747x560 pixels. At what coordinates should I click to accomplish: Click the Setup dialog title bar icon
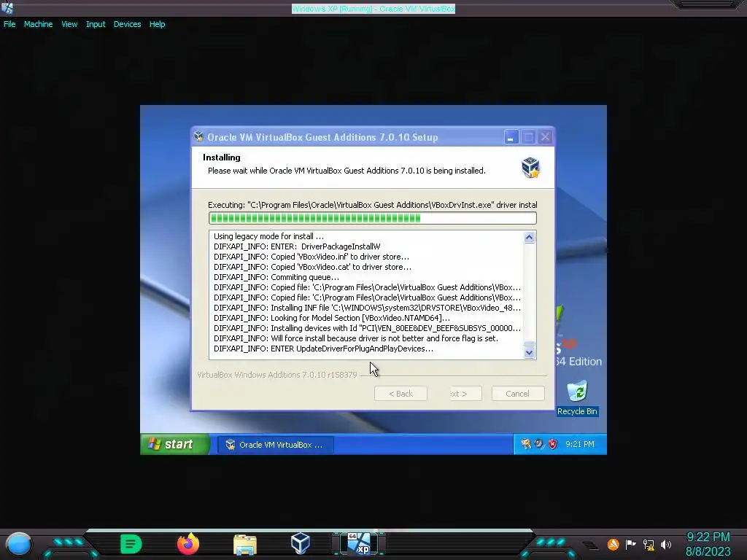198,137
